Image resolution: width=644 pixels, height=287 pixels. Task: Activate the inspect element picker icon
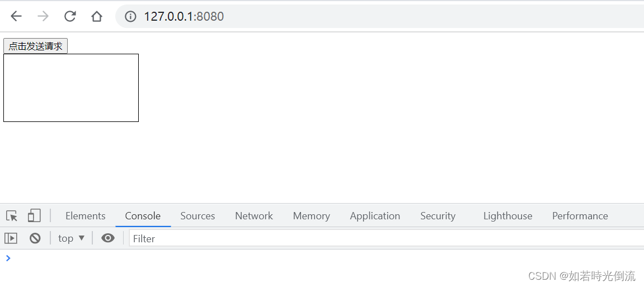coord(12,216)
